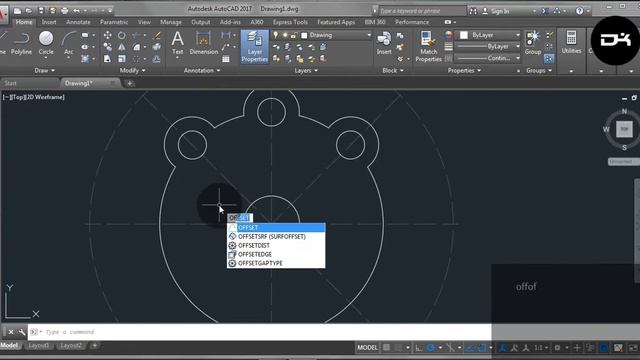Open the annotation scale 1:1 dropdown
This screenshot has height=360, width=640.
pyautogui.click(x=541, y=348)
